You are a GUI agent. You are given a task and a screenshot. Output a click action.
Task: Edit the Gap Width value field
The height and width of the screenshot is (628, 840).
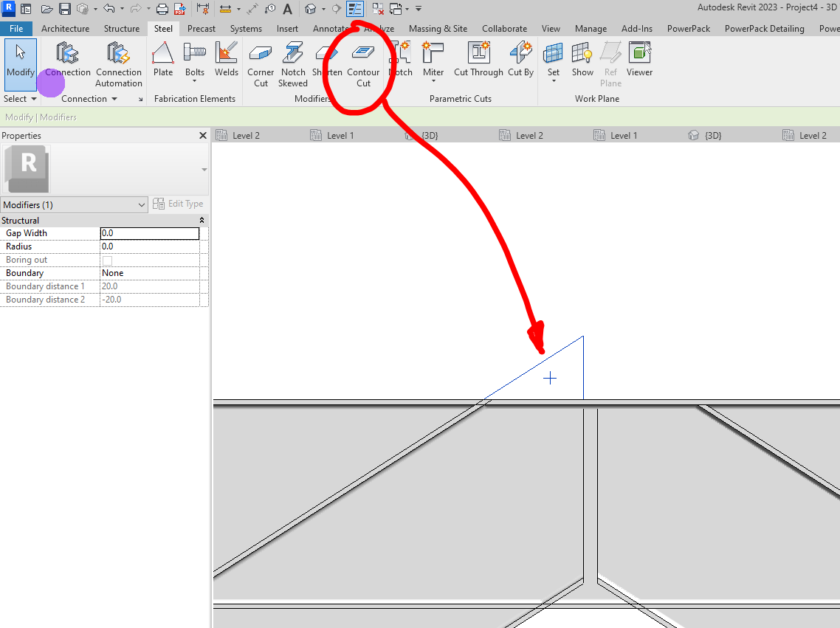click(x=149, y=232)
